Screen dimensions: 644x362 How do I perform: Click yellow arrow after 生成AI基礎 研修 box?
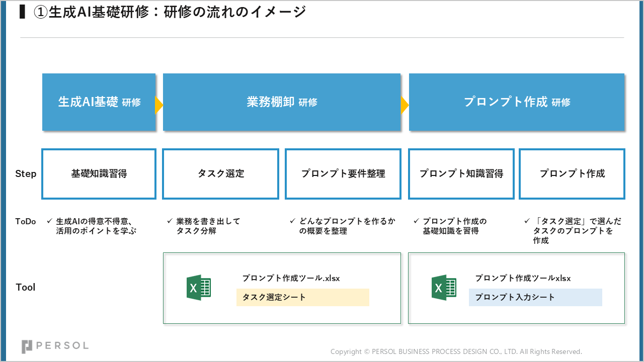pyautogui.click(x=159, y=106)
